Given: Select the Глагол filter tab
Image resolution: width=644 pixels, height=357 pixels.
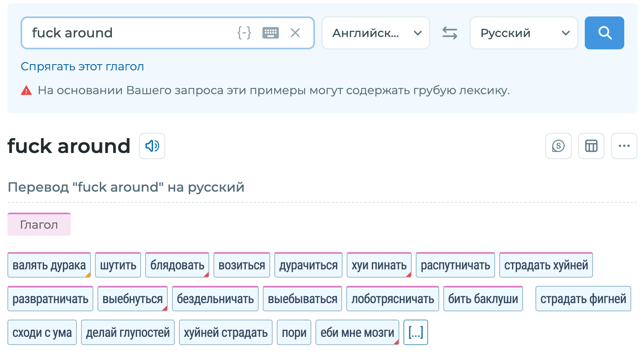Looking at the screenshot, I should 39,225.
